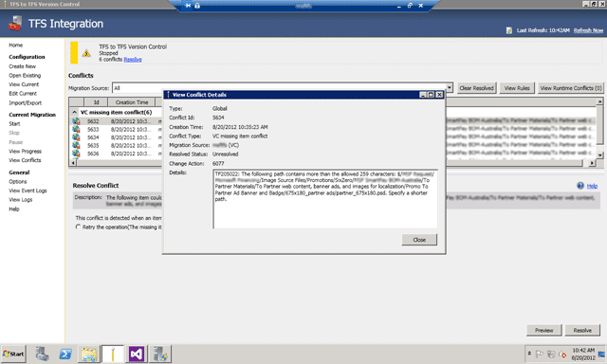Select Retry the operation radio button
The width and height of the screenshot is (607, 364).
(78, 227)
